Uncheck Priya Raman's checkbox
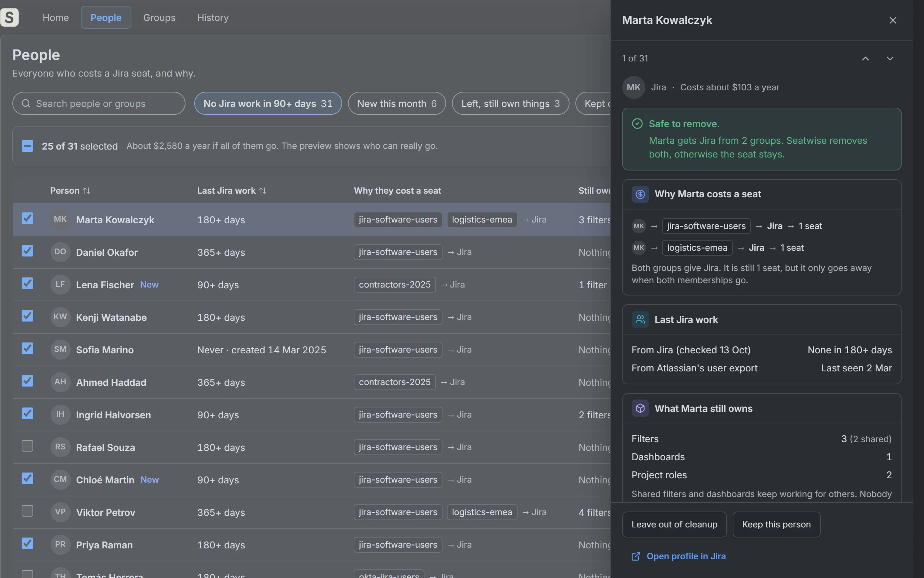 tap(27, 543)
